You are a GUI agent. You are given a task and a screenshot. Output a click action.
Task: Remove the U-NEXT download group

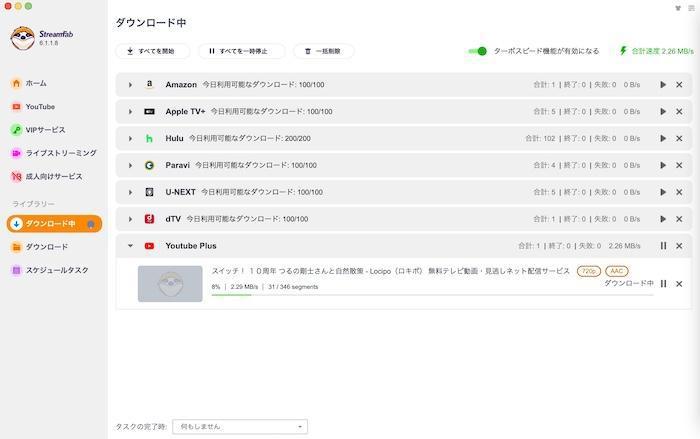click(679, 192)
